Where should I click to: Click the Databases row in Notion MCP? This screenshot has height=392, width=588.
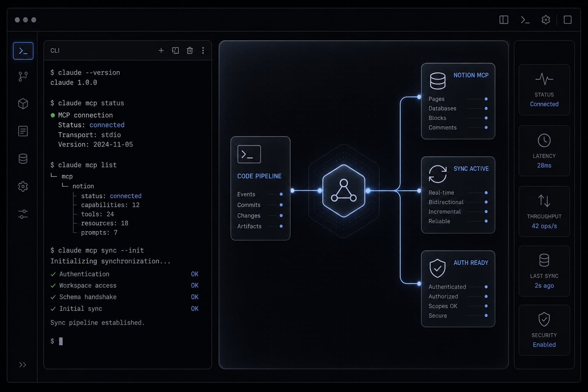tap(458, 108)
